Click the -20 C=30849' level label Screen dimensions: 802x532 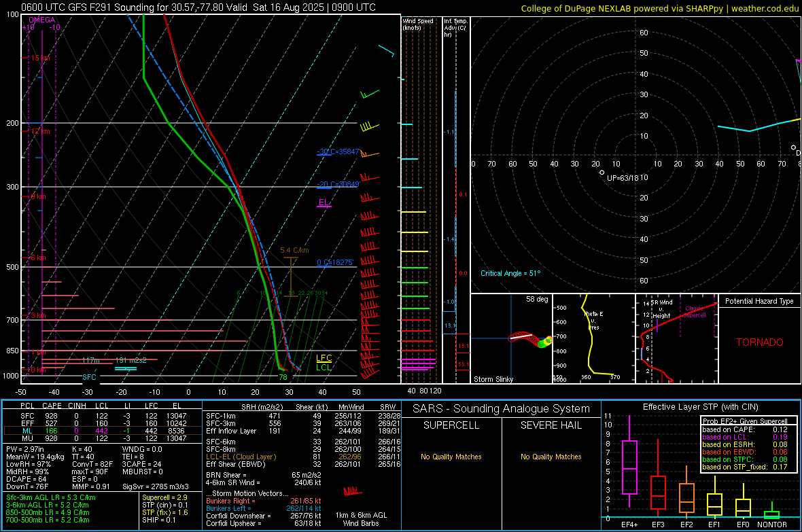338,184
